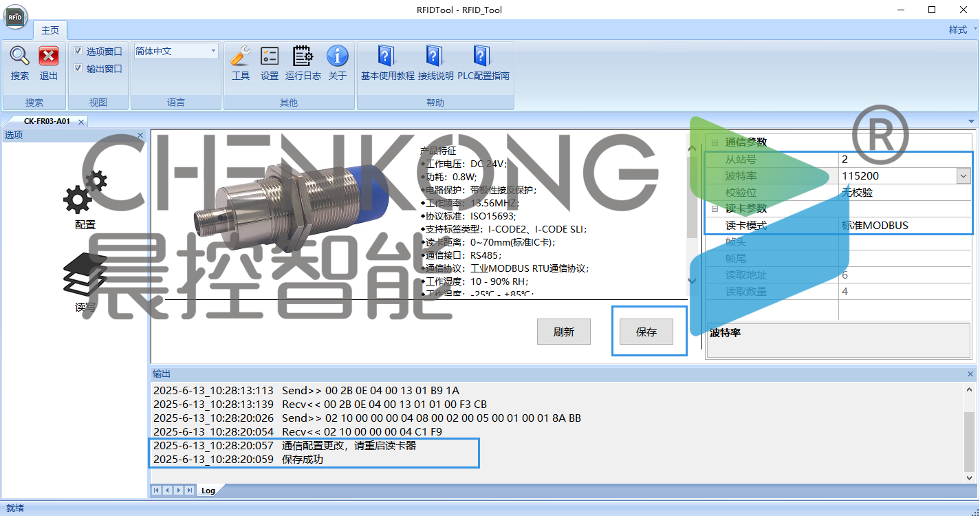Open the Settings (设置) checklist icon
Screen dimensions: 980x516
270,56
